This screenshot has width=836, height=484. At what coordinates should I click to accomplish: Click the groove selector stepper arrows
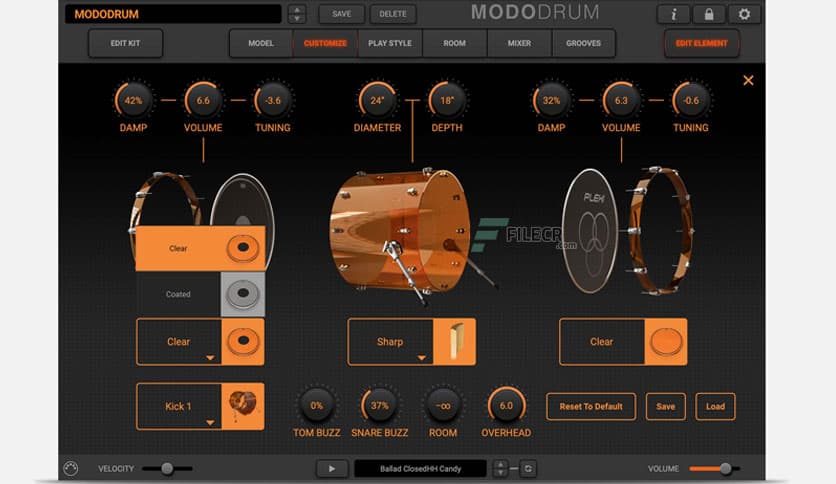[501, 469]
